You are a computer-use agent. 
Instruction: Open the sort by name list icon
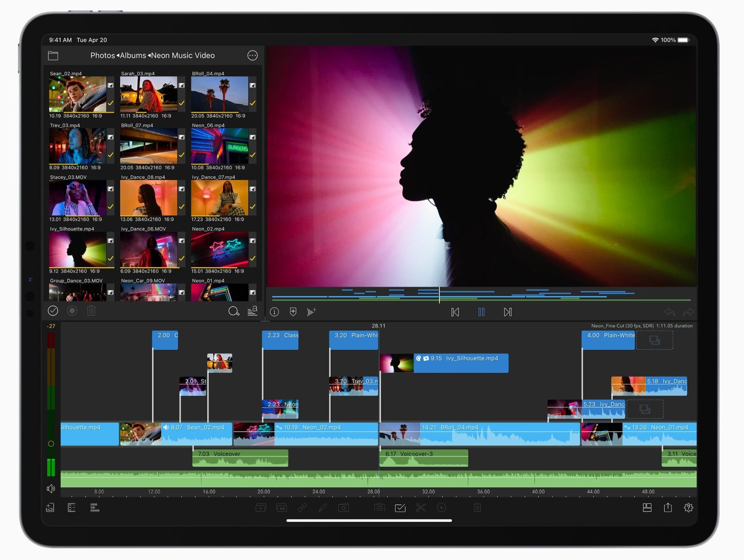pyautogui.click(x=253, y=311)
